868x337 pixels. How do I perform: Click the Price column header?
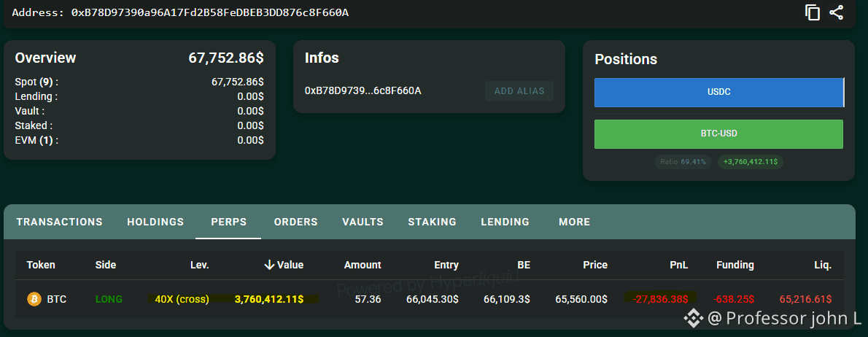point(595,265)
